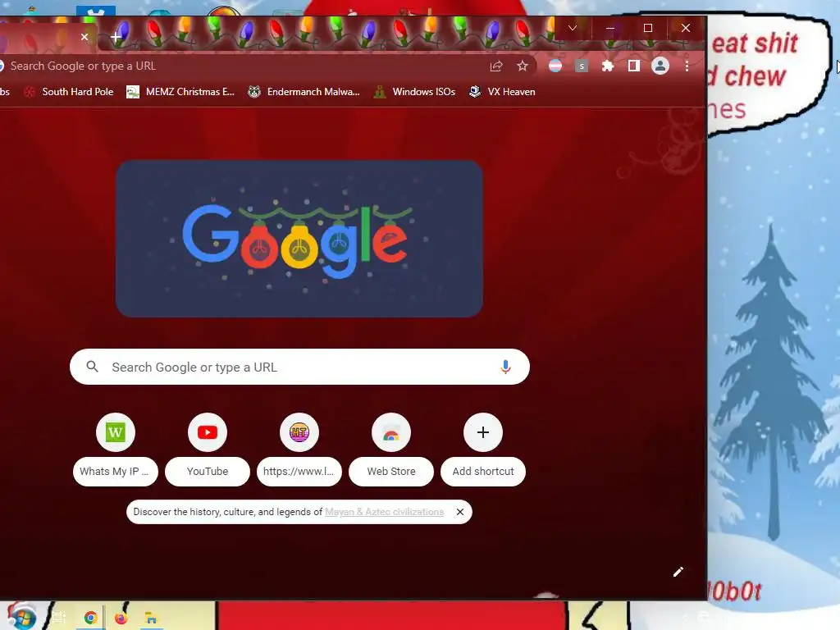Open VX Heaven bookmark
840x630 pixels.
(502, 92)
